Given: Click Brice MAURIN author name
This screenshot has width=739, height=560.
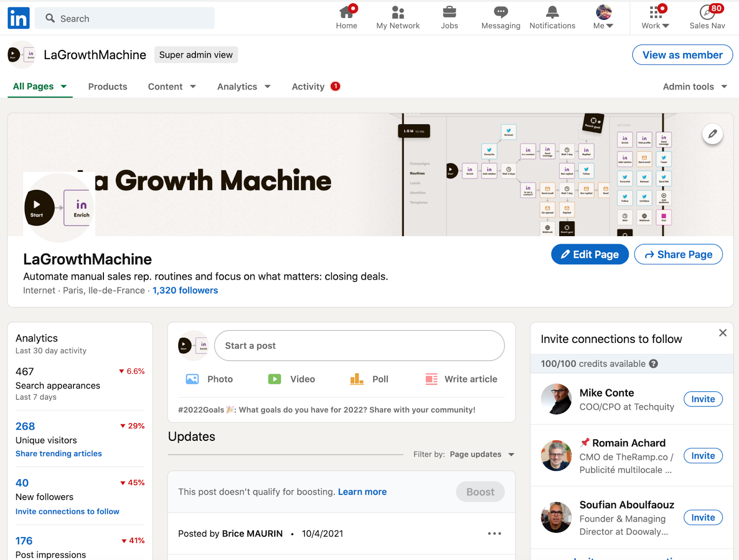Looking at the screenshot, I should click(x=252, y=534).
